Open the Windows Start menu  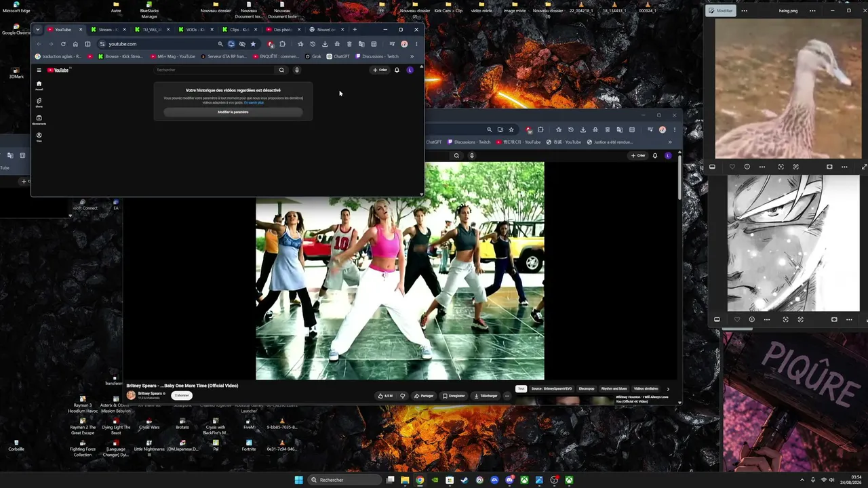[299, 480]
